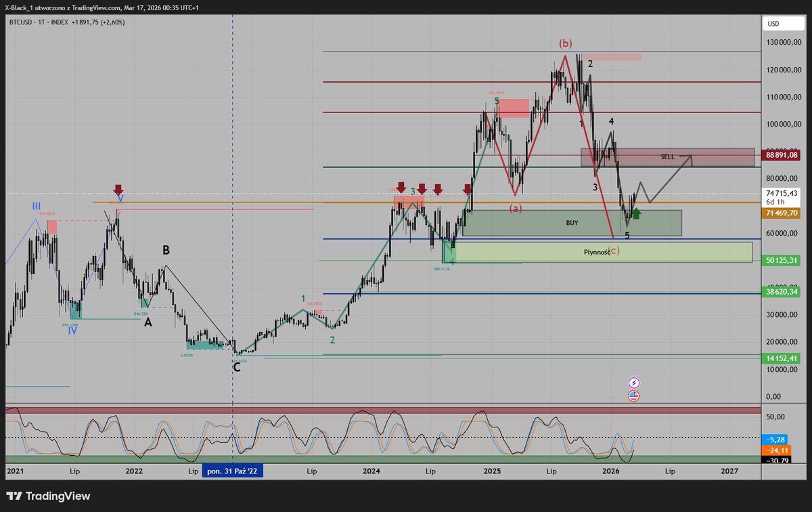The width and height of the screenshot is (812, 512).
Task: Click the 2022 label on time axis
Action: coord(134,471)
